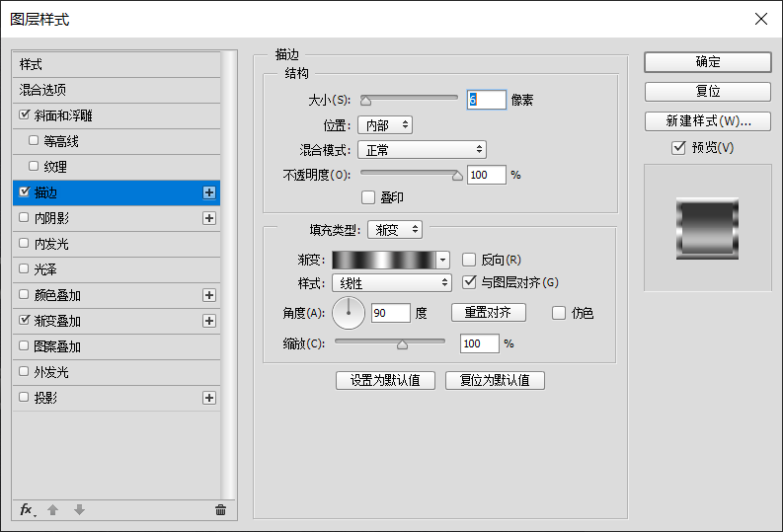Select the 图案叠加 row in the list
The height and width of the screenshot is (532, 783).
(x=117, y=346)
